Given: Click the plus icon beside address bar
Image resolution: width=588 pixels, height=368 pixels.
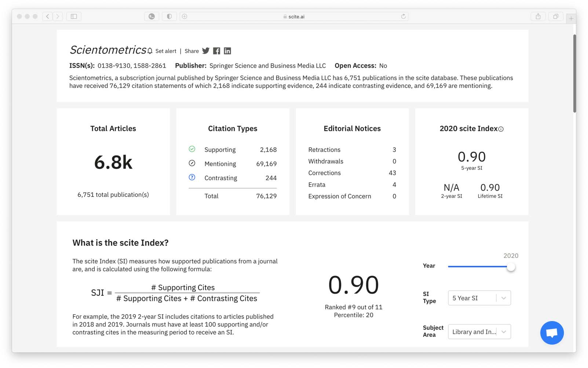Looking at the screenshot, I should (185, 16).
